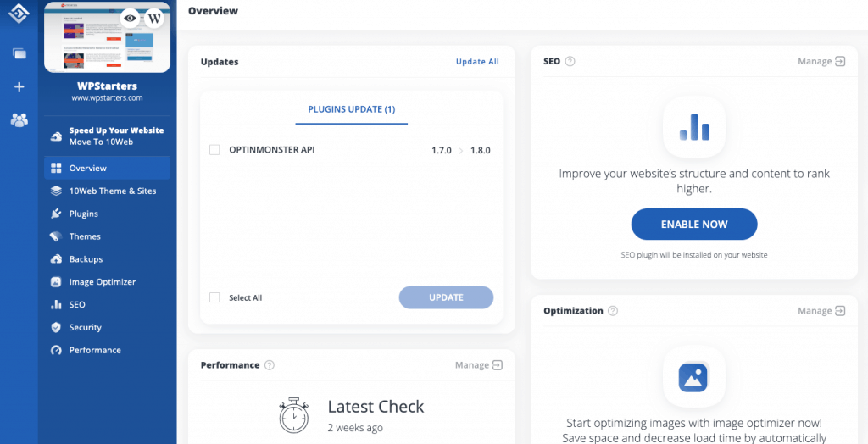
Task: Click arrow icon beside Optimization Manage
Action: pyautogui.click(x=840, y=311)
